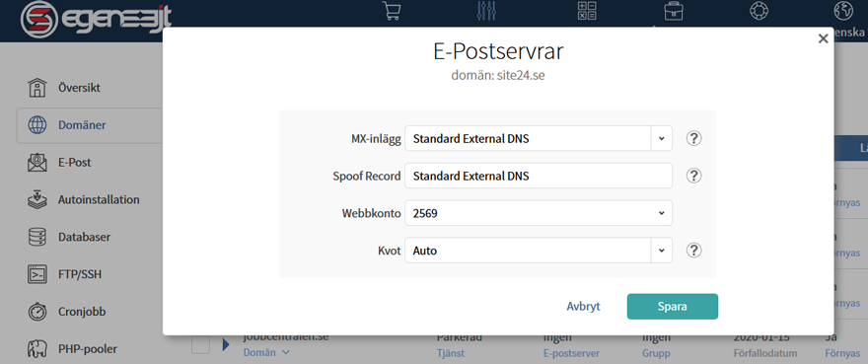Click the 2020-01-15 date cell
Image resolution: width=868 pixels, height=364 pixels.
click(761, 338)
